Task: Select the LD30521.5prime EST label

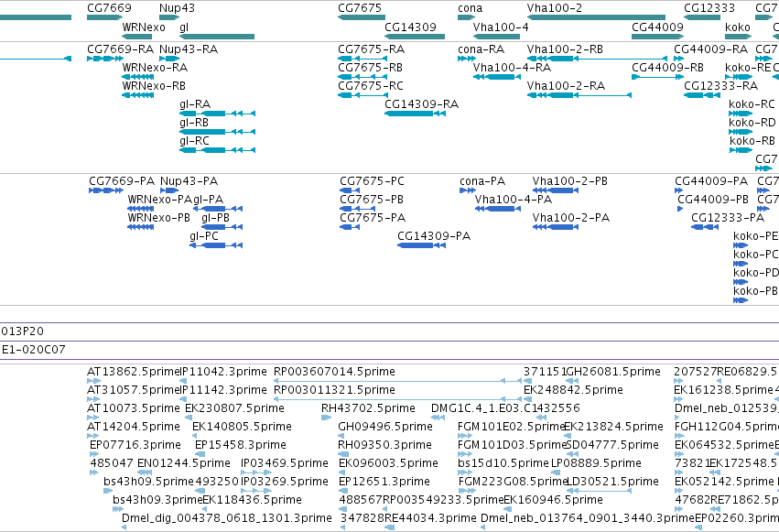Action: tap(612, 482)
